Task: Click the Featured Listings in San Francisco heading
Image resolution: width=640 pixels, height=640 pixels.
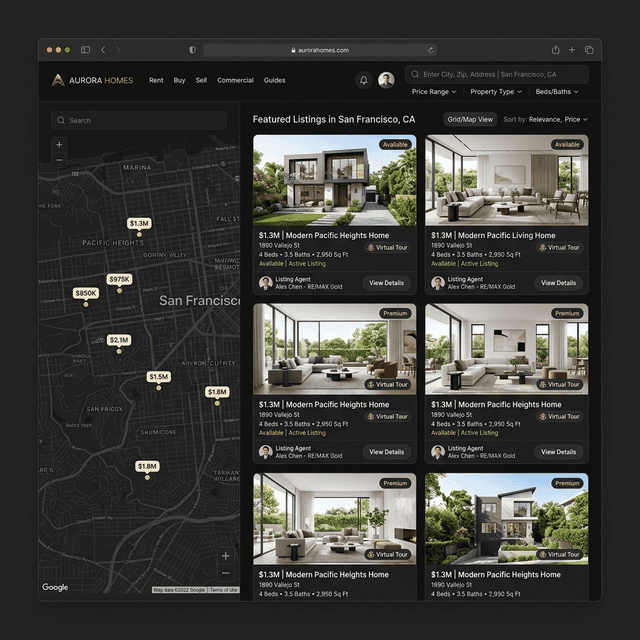Action: [x=334, y=120]
